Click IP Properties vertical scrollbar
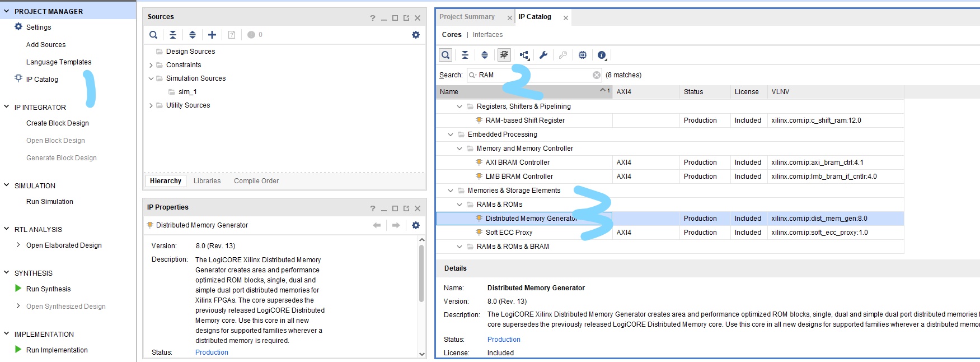980x362 pixels. 422,273
